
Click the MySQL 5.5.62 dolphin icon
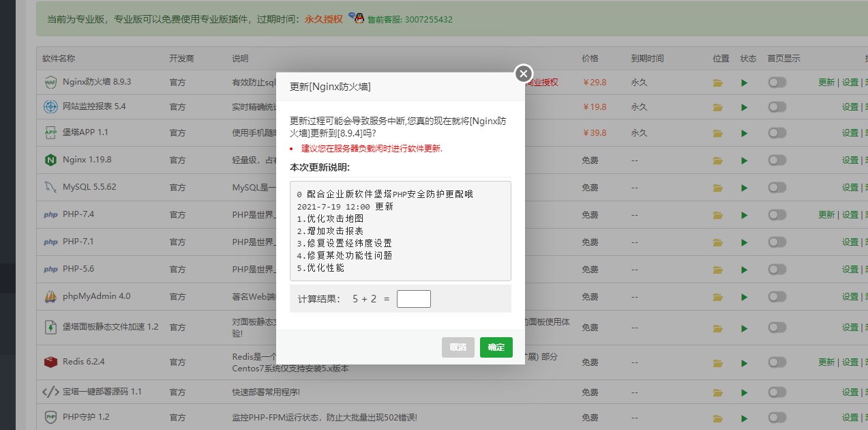coord(50,187)
